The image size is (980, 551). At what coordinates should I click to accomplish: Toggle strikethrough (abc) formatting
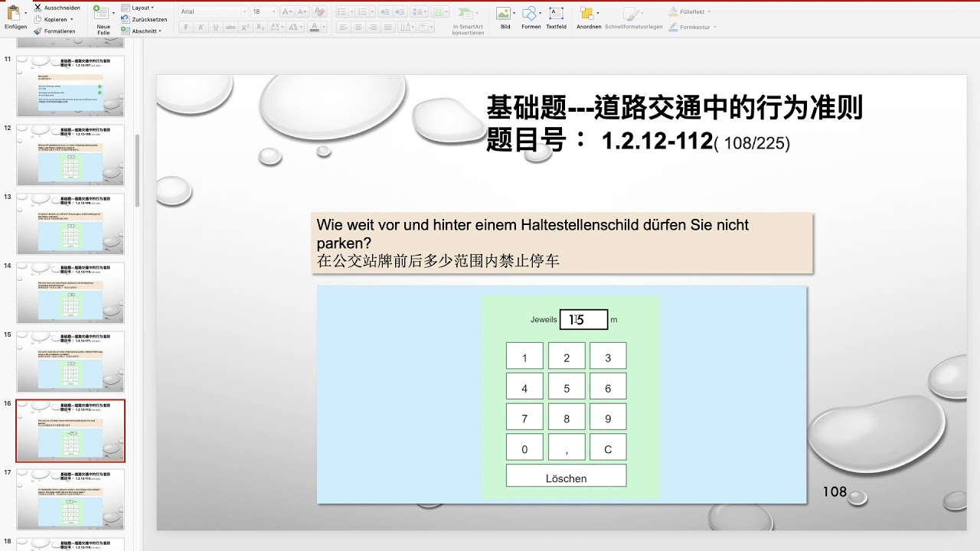[x=230, y=27]
